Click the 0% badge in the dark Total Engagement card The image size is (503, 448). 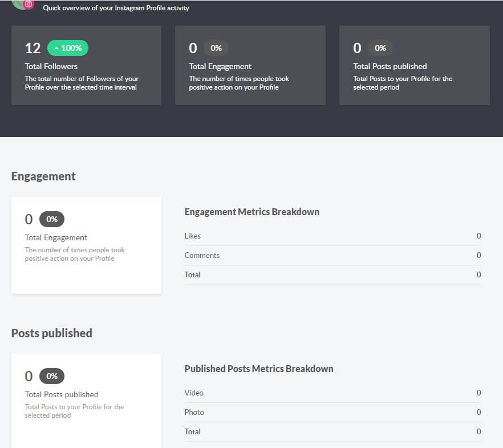tap(216, 48)
